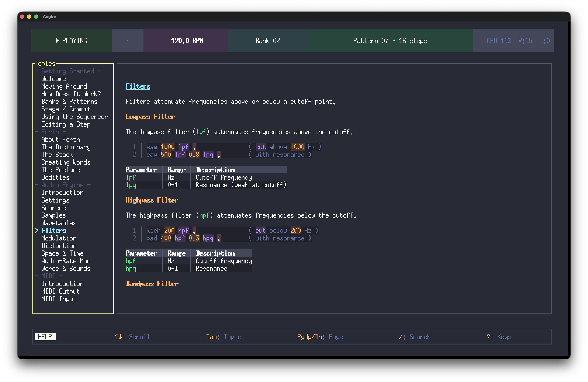Click the 120.0 BPM tempo block
The width and height of the screenshot is (588, 382).
pos(187,41)
